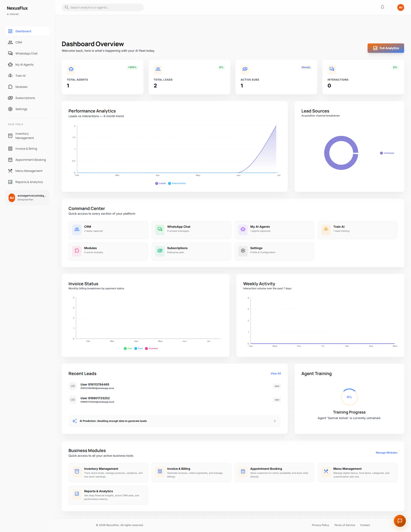Open the Terms of Service footer link
The height and width of the screenshot is (532, 411).
[344, 525]
